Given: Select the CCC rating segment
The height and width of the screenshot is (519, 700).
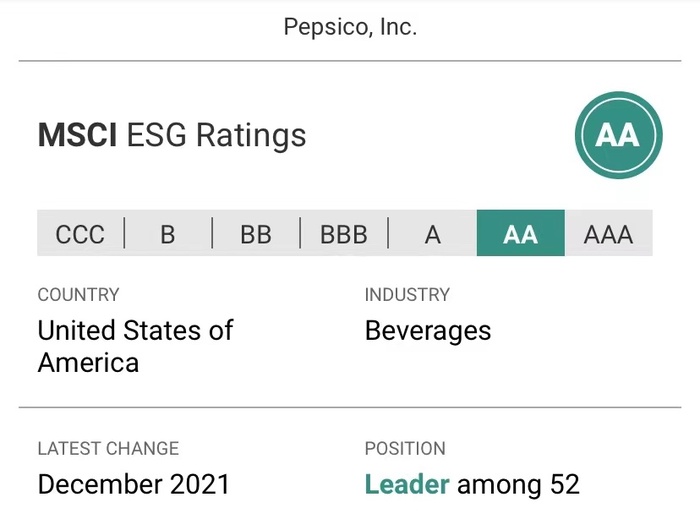Looking at the screenshot, I should (x=80, y=233).
